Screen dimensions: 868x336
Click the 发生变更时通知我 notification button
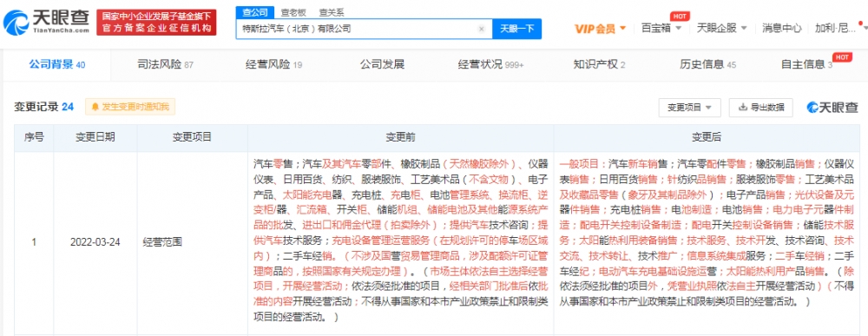(x=130, y=107)
